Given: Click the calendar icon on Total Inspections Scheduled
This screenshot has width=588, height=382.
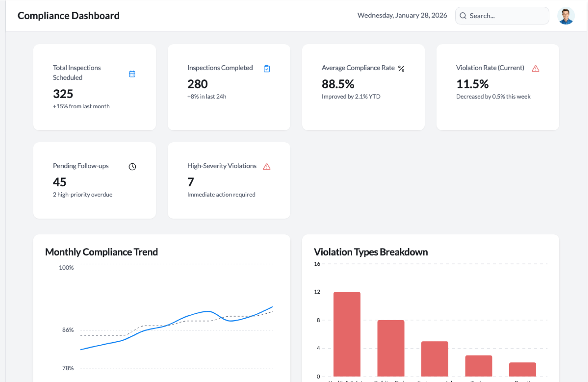Looking at the screenshot, I should point(132,74).
